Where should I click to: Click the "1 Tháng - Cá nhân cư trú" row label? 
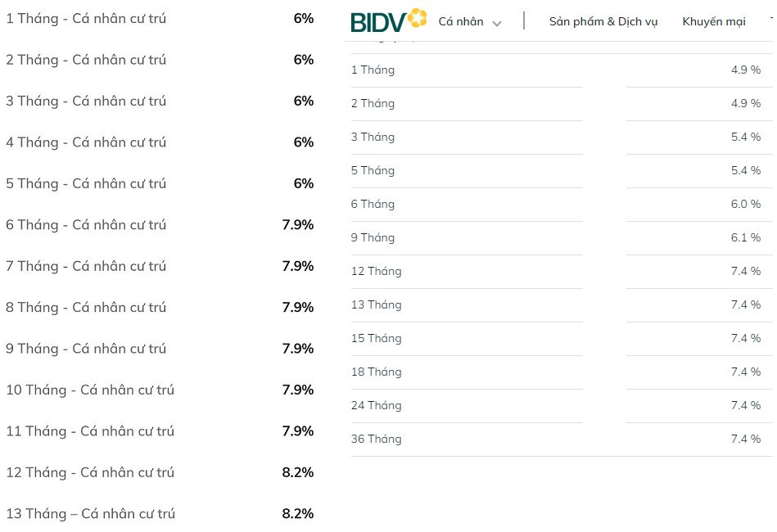86,18
